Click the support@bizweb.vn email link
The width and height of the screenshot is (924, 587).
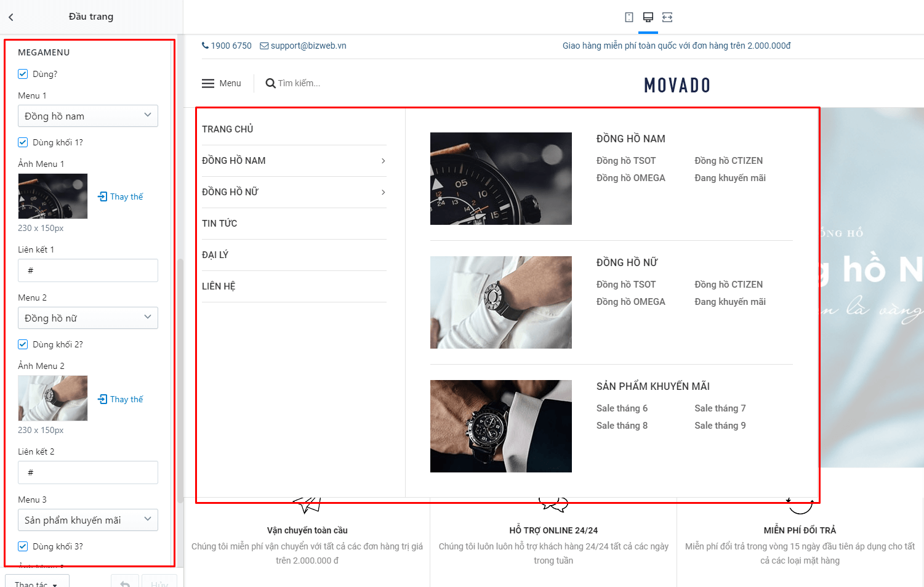308,46
